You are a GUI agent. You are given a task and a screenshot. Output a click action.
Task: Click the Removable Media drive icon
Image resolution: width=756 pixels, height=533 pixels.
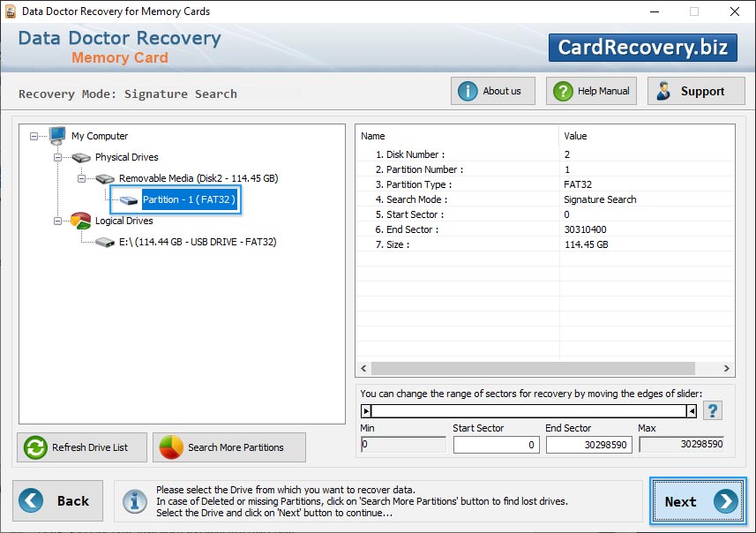pos(105,179)
